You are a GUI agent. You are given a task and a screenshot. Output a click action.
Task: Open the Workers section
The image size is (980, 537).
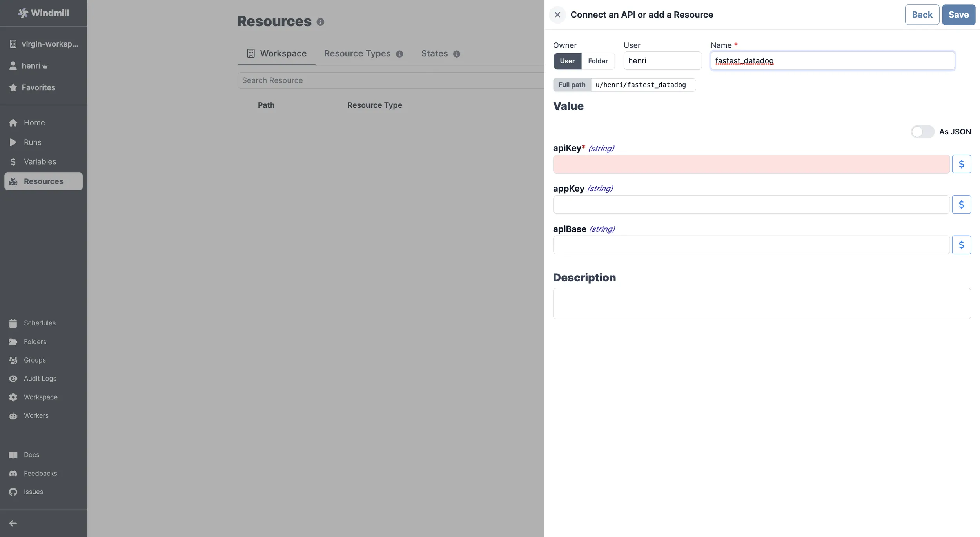(36, 415)
